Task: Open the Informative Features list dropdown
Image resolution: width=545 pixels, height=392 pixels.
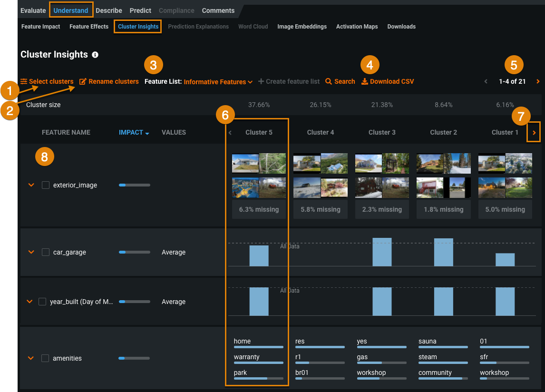Action: (x=218, y=82)
